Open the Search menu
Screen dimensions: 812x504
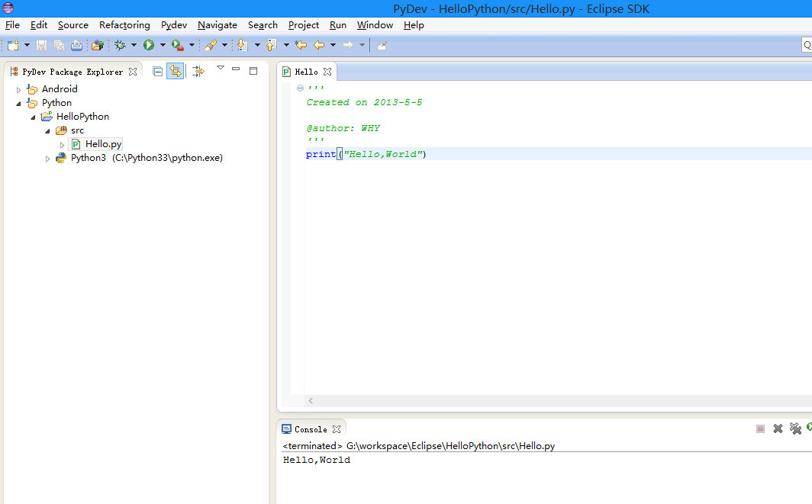[263, 25]
